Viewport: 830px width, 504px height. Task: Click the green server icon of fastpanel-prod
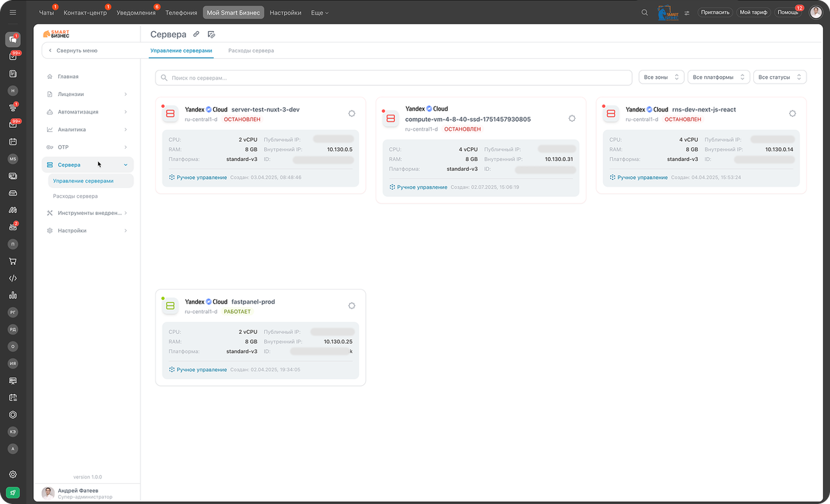tap(170, 306)
